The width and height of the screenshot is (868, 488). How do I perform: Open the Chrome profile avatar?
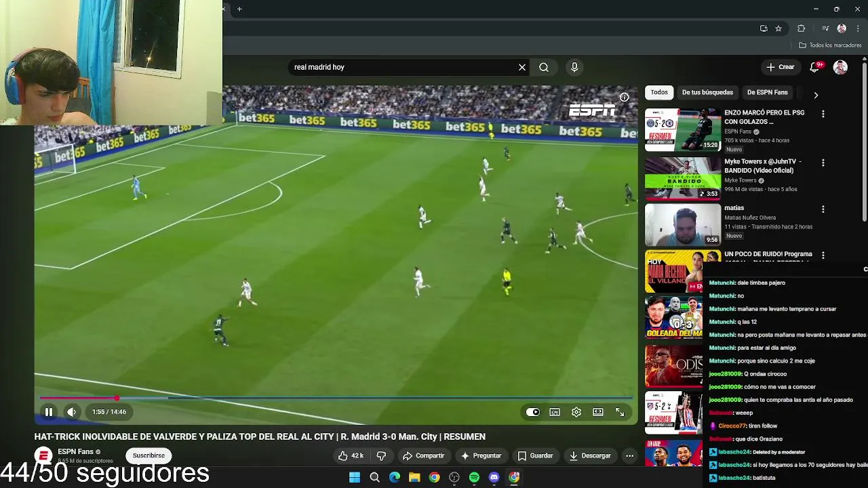click(x=842, y=28)
